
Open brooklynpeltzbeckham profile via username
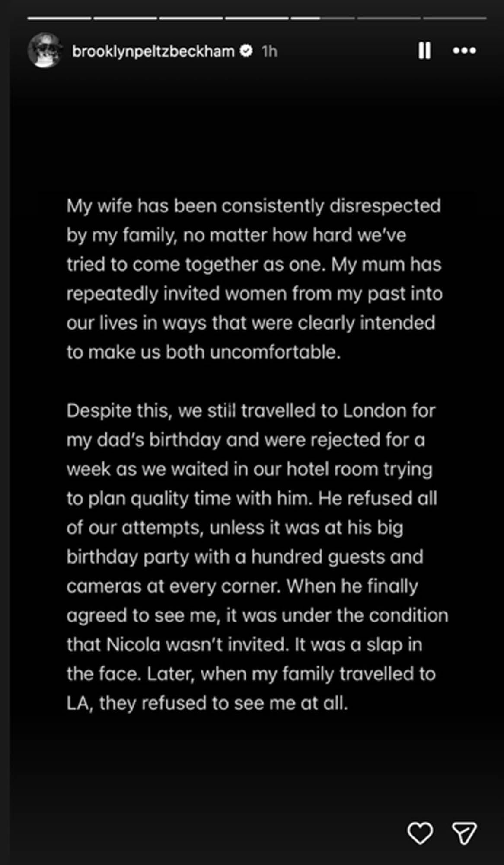pyautogui.click(x=153, y=51)
